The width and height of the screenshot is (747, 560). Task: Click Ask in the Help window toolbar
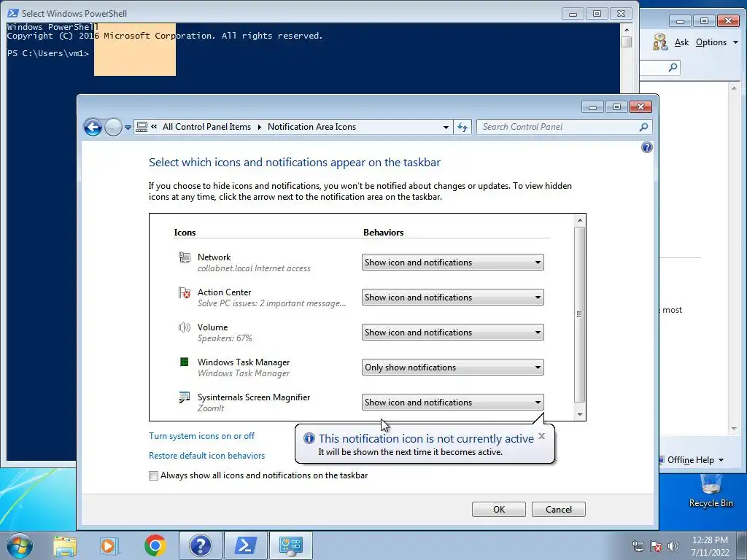(681, 42)
